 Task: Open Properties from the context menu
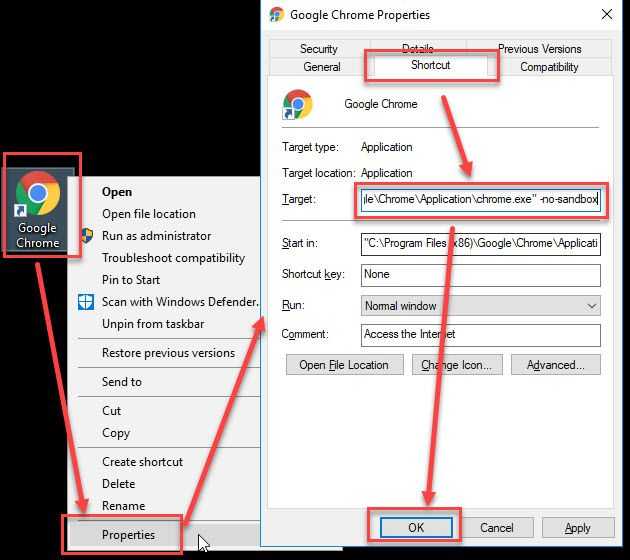coord(165,535)
